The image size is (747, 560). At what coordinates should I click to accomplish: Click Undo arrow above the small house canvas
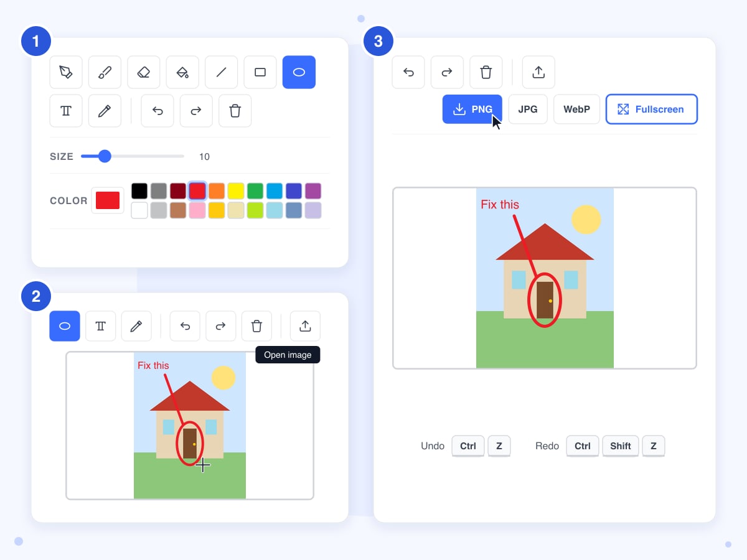(185, 326)
